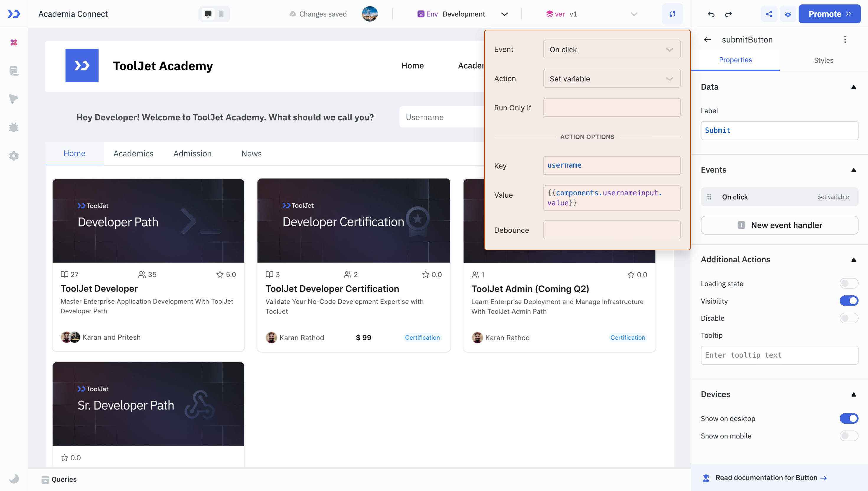Switch to mobile layout icon
Image resolution: width=868 pixels, height=491 pixels.
221,14
